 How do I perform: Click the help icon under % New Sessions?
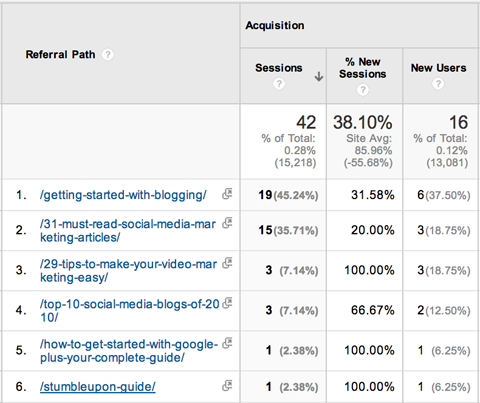(x=363, y=90)
